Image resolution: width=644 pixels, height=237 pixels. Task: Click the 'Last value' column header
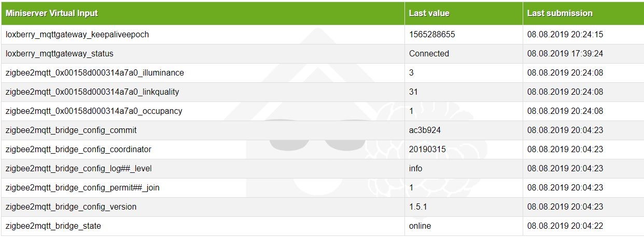click(429, 13)
